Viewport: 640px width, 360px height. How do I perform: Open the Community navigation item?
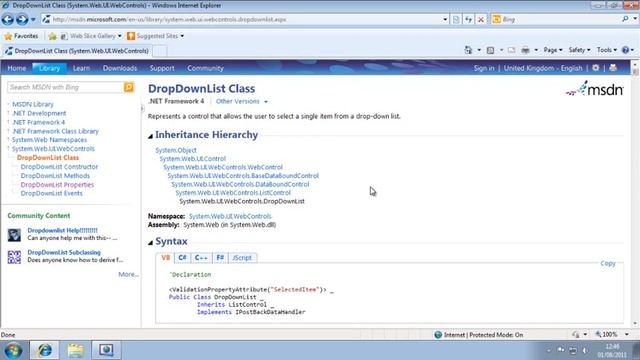coord(205,68)
